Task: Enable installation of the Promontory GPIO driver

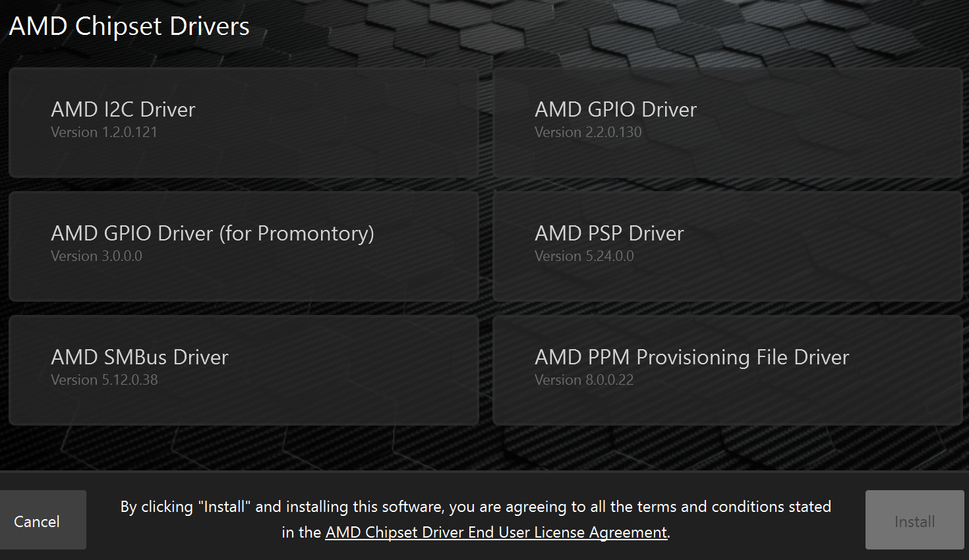Action: point(243,246)
